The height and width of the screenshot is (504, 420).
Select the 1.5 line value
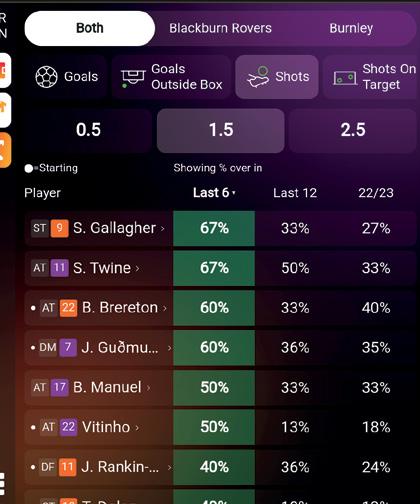tap(221, 131)
